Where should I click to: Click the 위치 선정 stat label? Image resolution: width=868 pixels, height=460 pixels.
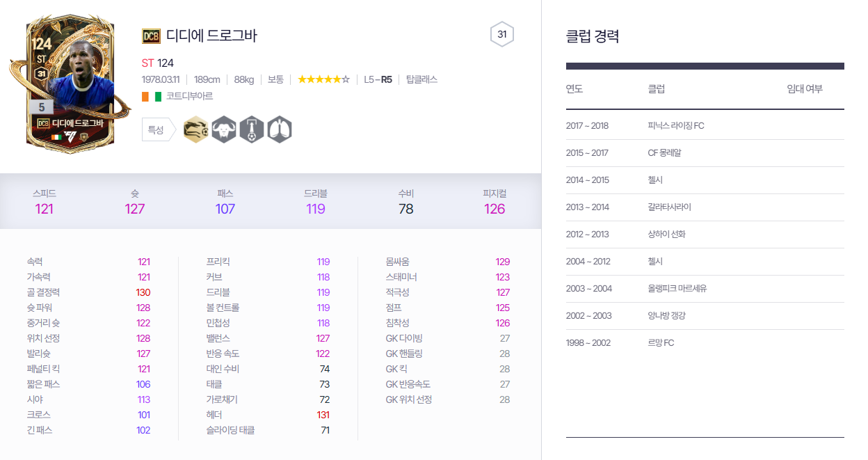(x=43, y=338)
